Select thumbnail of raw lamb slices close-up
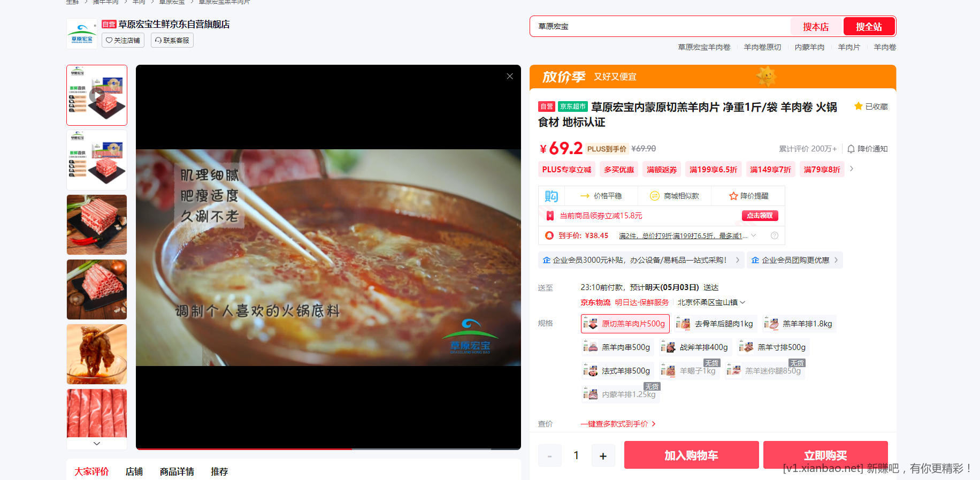 pos(97,413)
